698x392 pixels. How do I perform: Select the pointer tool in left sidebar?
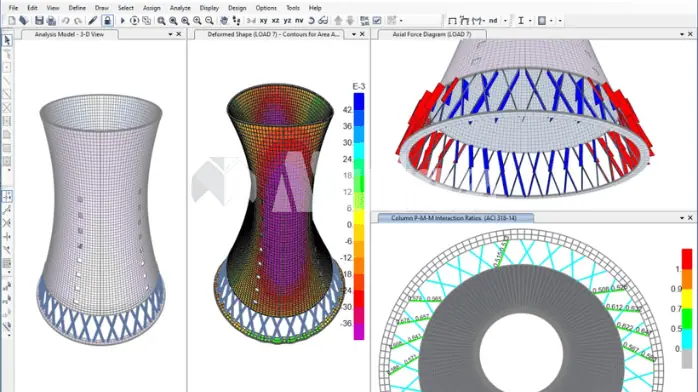click(x=7, y=40)
